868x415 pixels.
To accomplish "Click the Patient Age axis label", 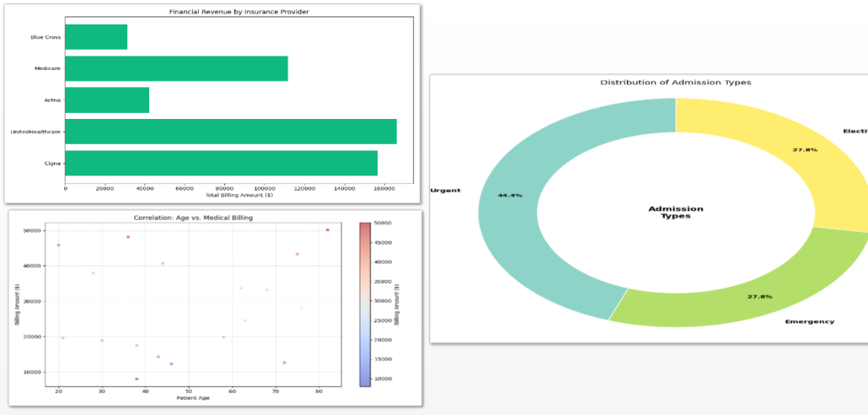I will coord(193,398).
